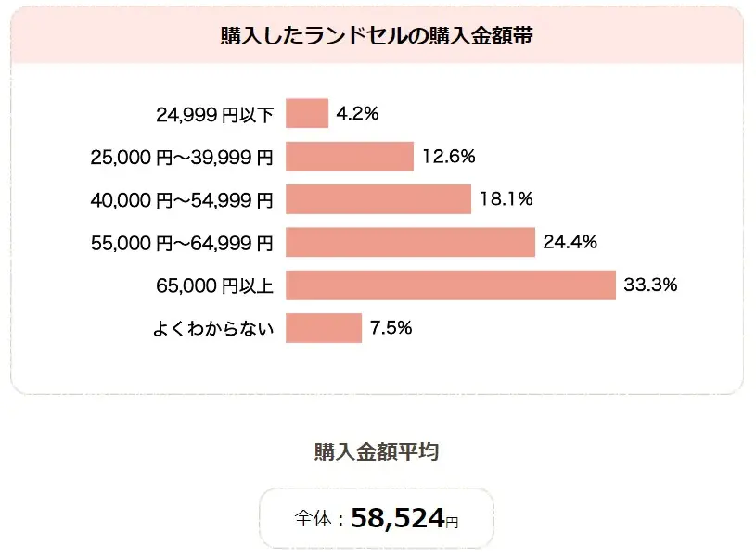Screen dimensions: 756x558
Task: Select the 65,000円以上 category label
Action: tap(215, 286)
